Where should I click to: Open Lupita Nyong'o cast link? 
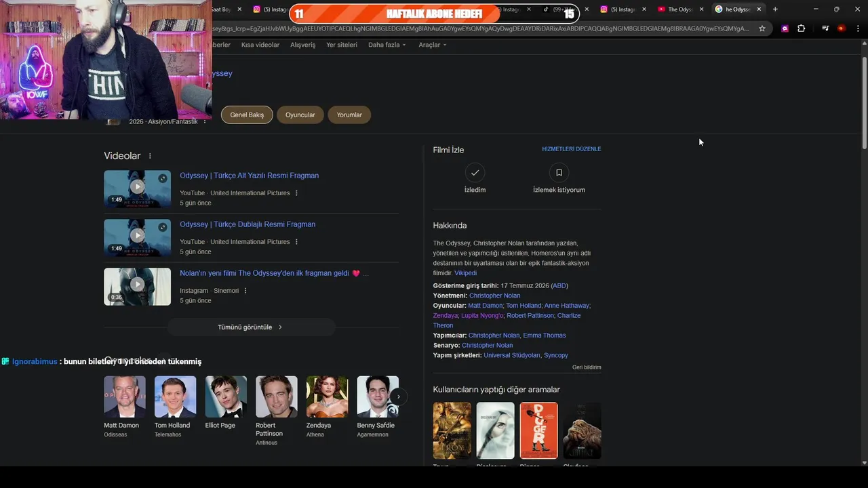pos(481,316)
